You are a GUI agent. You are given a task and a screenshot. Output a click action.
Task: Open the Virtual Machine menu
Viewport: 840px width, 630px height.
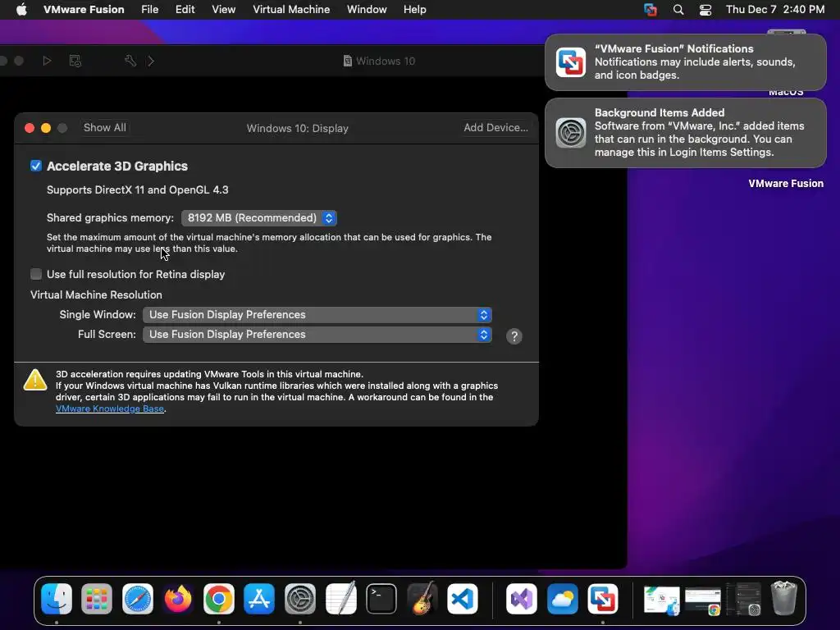291,10
